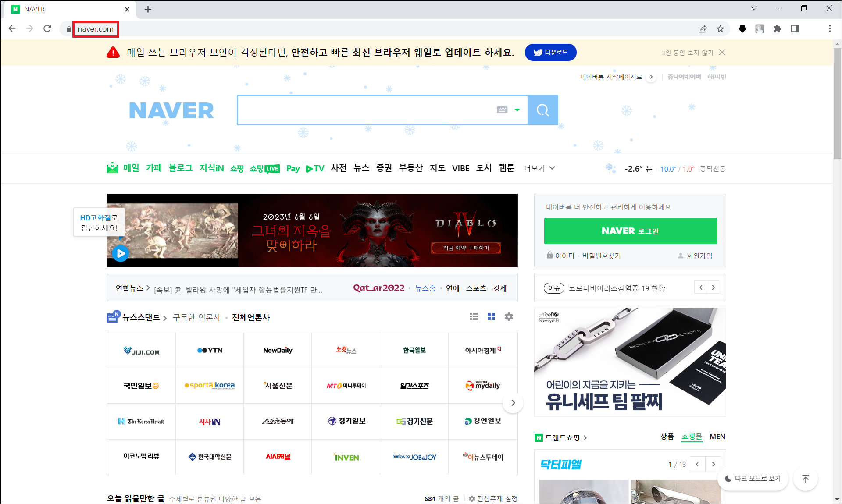Play the Diablo ad video

tap(121, 253)
